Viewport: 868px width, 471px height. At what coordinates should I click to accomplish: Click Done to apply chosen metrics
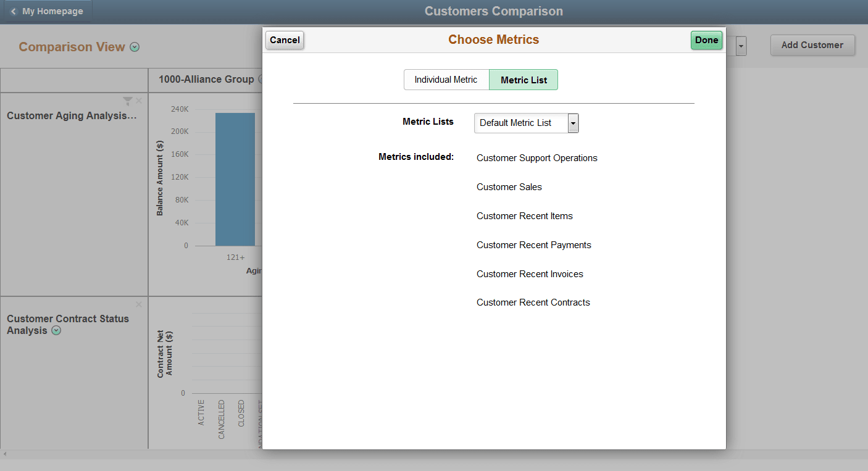[706, 40]
